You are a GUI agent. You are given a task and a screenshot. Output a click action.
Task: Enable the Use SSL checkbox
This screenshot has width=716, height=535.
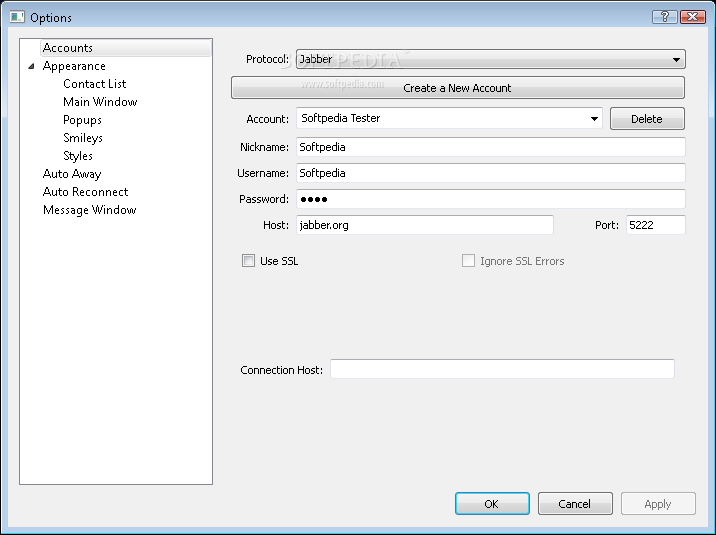(x=248, y=261)
